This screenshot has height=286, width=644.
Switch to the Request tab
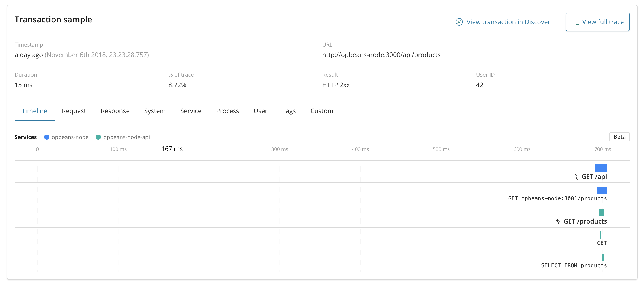coord(74,111)
